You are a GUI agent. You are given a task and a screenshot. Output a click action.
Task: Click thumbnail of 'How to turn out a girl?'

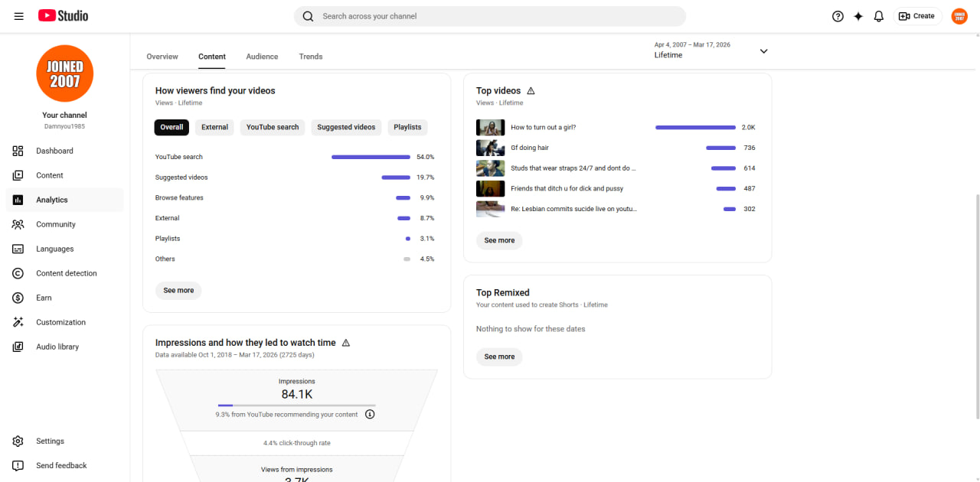[x=490, y=128]
